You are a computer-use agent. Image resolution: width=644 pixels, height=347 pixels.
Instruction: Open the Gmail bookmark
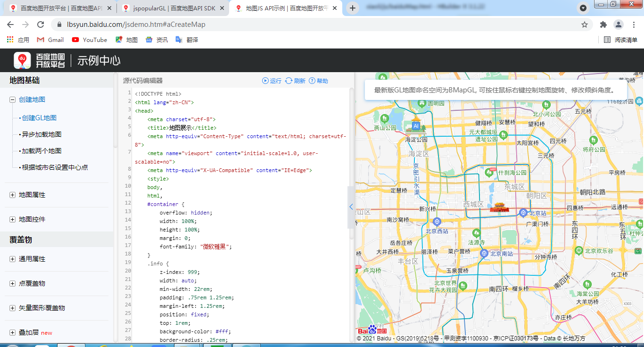(50, 40)
